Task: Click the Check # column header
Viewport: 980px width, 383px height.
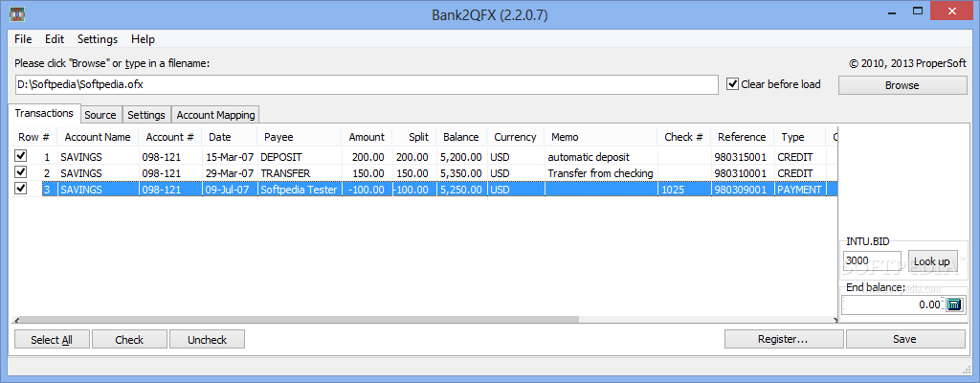Action: click(683, 137)
